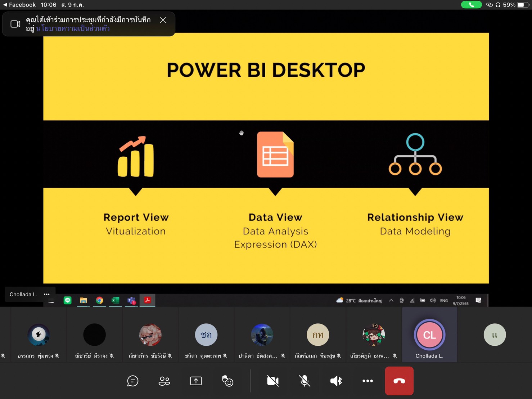
Task: Click File Explorer in shared taskbar
Action: click(x=84, y=300)
